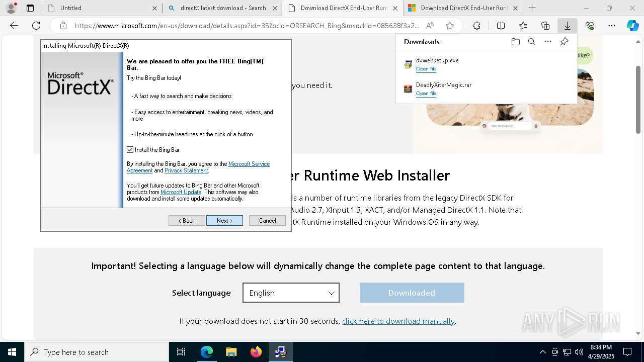The image size is (644, 362).
Task: Click Back in DirectX installer
Action: click(x=187, y=221)
